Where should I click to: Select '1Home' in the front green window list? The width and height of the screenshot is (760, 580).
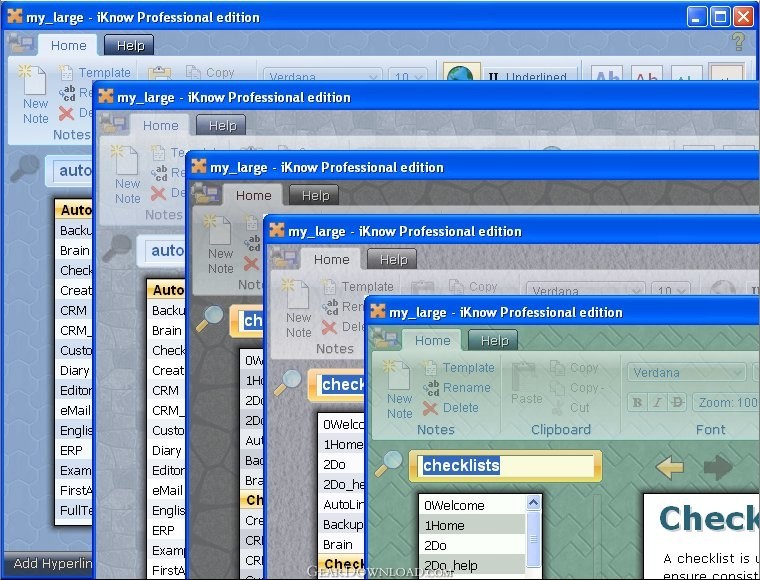(473, 526)
